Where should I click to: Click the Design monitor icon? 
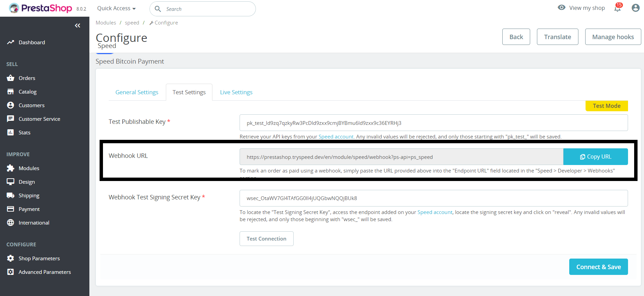pyautogui.click(x=11, y=182)
